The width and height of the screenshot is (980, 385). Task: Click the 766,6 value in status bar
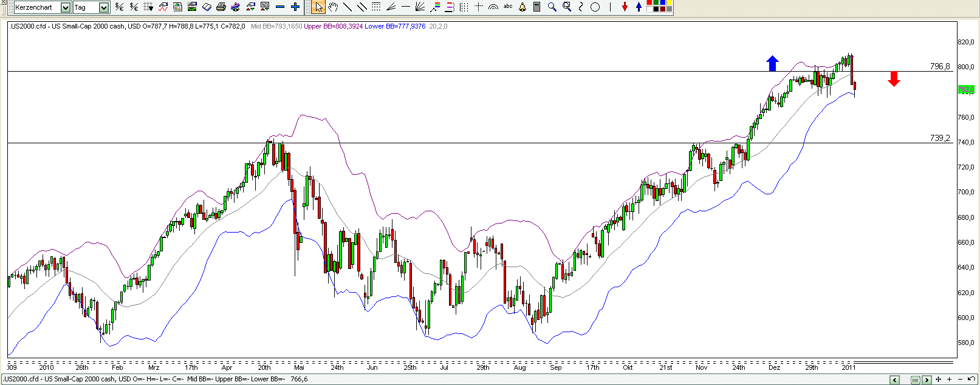click(x=299, y=379)
